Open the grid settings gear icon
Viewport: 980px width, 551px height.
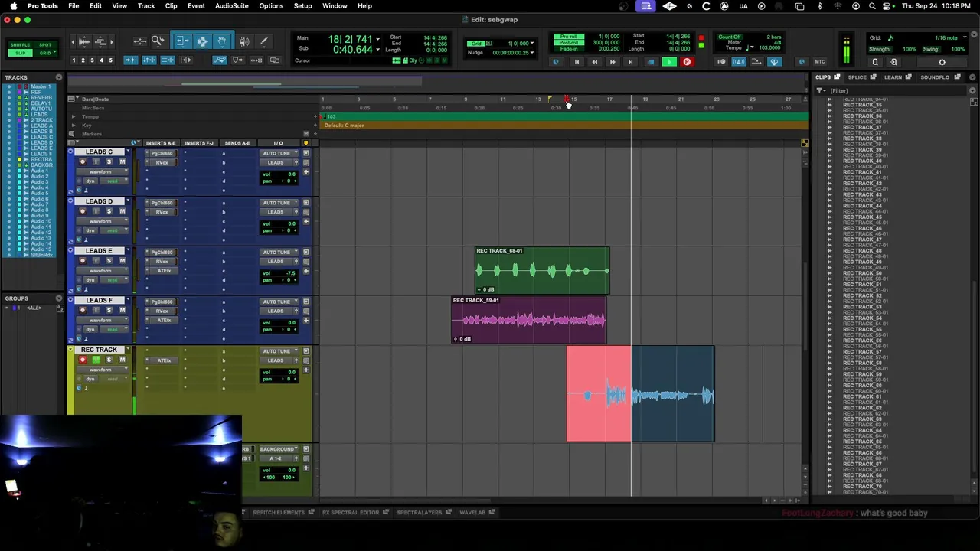pos(942,62)
